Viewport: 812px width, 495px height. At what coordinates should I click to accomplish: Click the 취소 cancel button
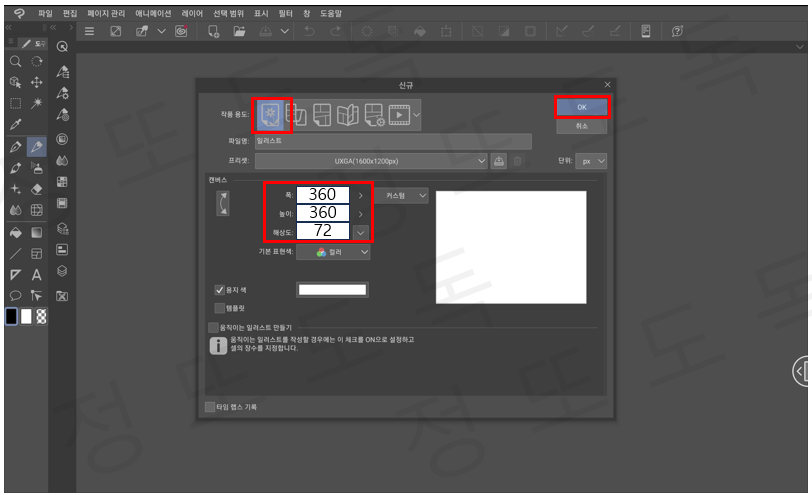pos(582,126)
